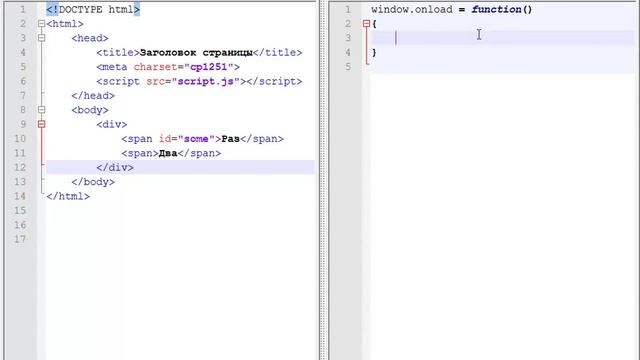This screenshot has width=640, height=360.
Task: Click the meta tag name on line 5
Action: pyautogui.click(x=115, y=67)
